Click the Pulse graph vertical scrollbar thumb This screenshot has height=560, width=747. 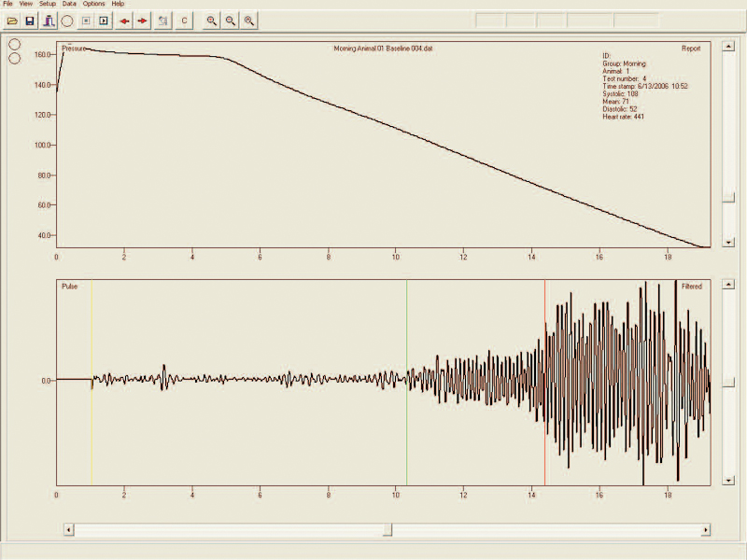(728, 383)
